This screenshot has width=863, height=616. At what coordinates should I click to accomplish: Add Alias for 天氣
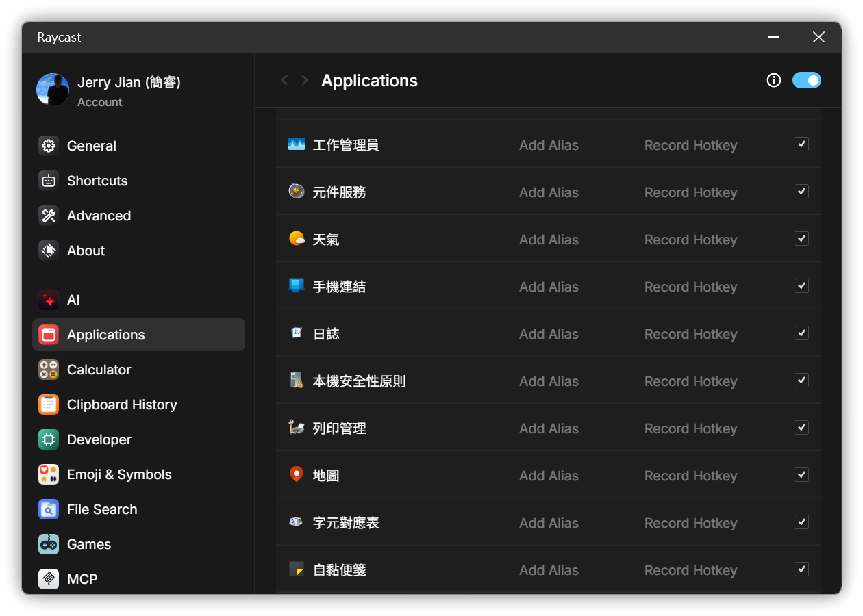pos(549,240)
